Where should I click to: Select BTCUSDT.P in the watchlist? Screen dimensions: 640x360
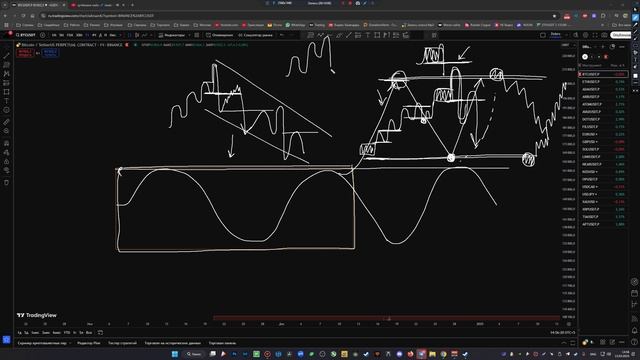(603, 74)
